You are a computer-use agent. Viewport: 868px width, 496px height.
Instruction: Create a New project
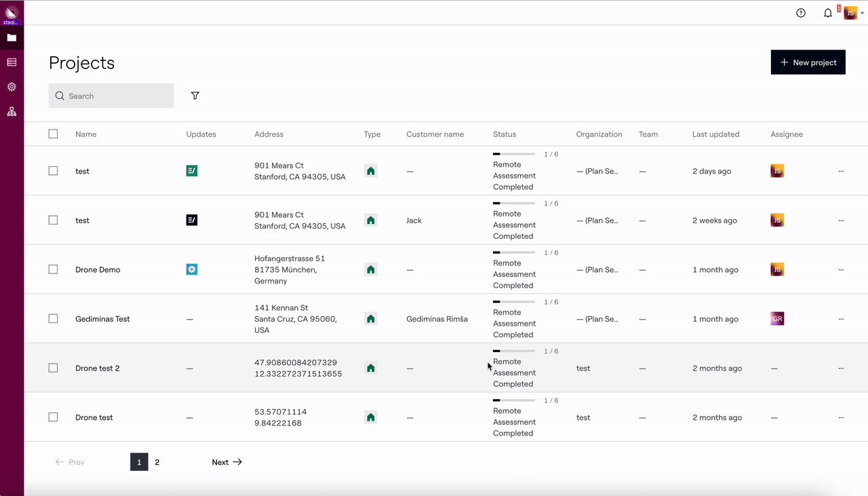tap(808, 62)
